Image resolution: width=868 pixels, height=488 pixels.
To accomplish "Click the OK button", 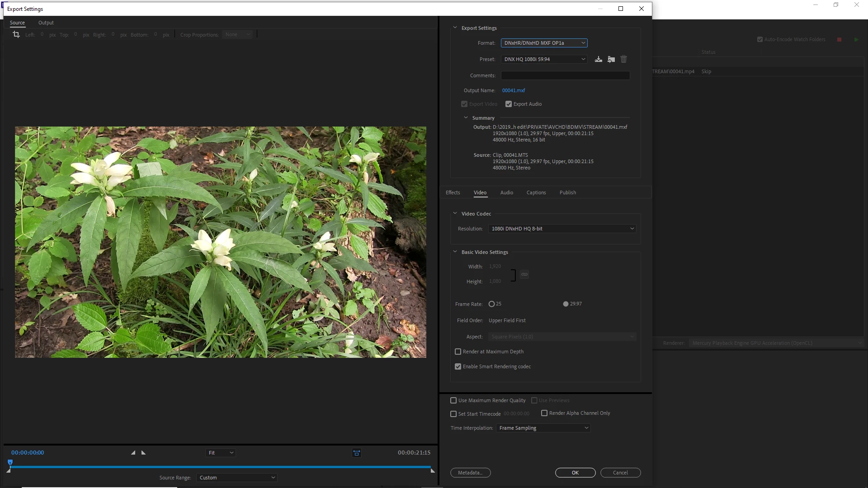I will pyautogui.click(x=575, y=473).
